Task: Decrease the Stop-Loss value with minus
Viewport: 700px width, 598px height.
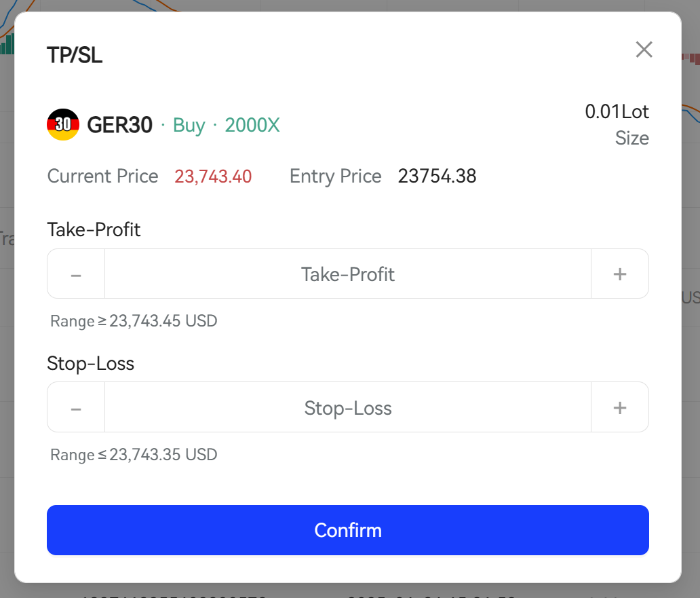Action: point(76,407)
